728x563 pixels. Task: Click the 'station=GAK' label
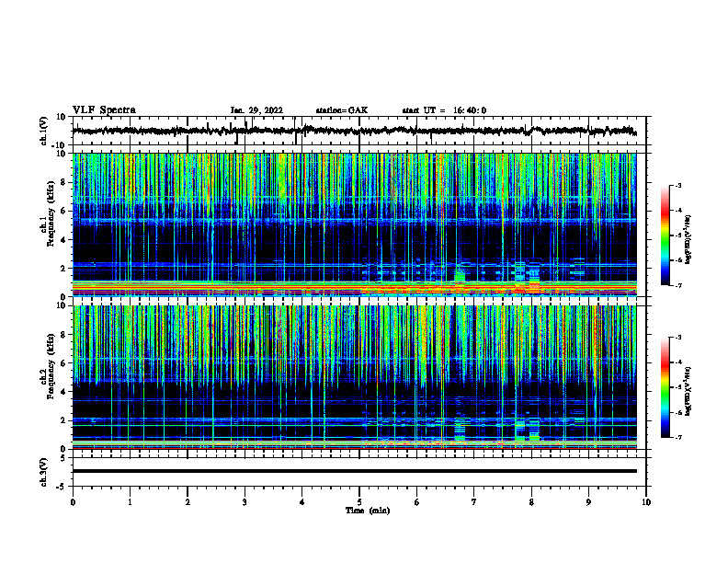342,110
